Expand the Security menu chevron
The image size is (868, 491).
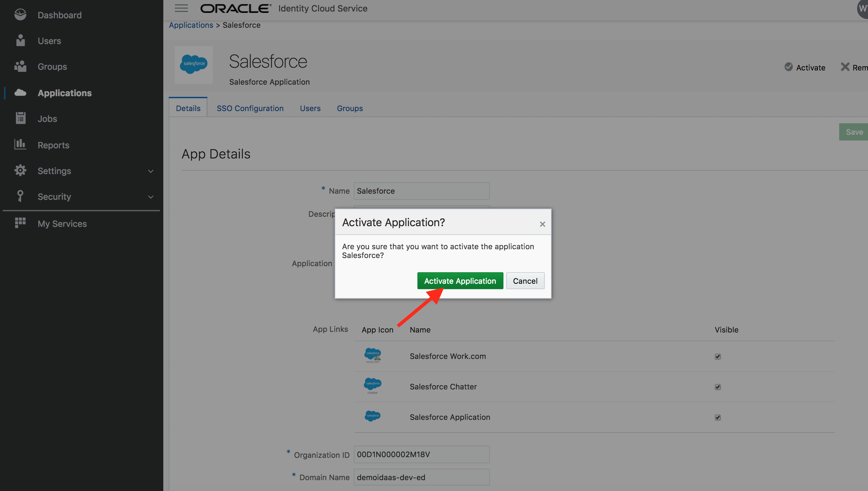[x=151, y=197]
